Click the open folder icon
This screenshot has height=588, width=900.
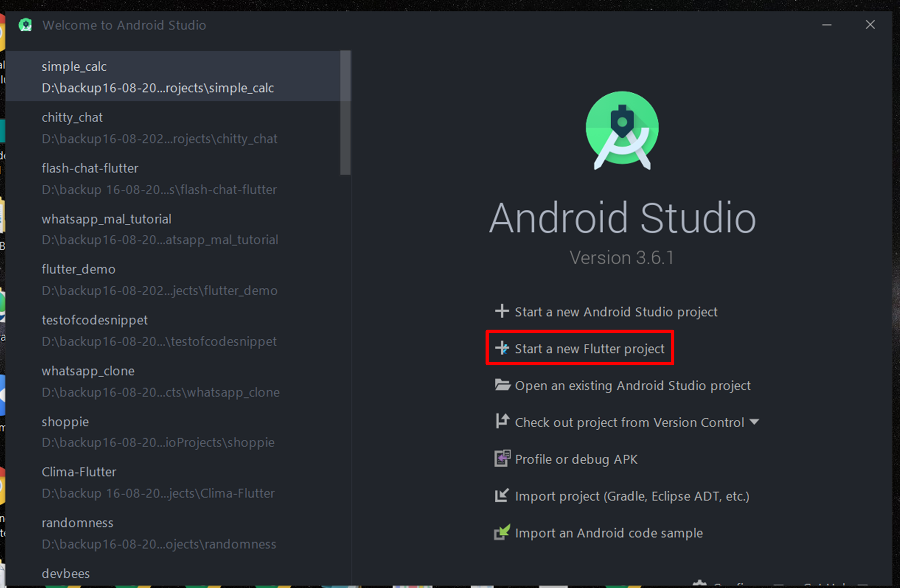pyautogui.click(x=502, y=385)
